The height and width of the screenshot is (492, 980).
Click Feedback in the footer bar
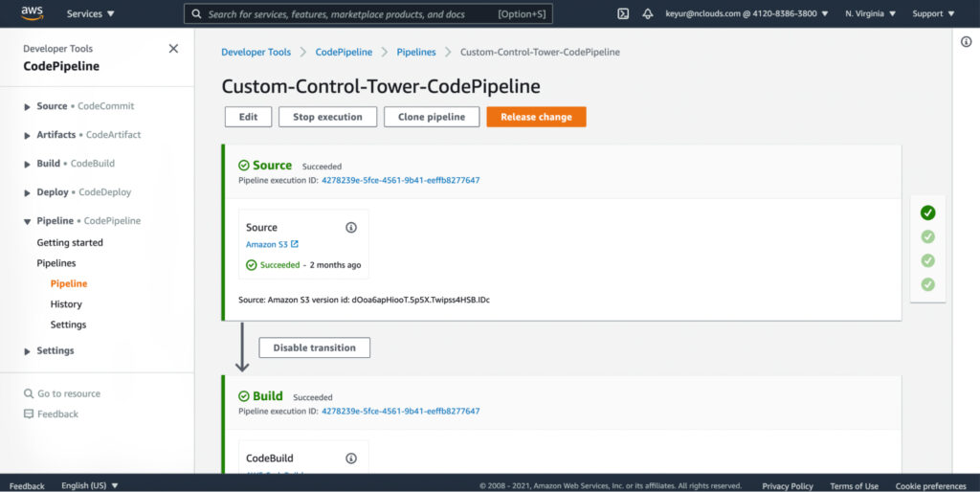coord(27,485)
